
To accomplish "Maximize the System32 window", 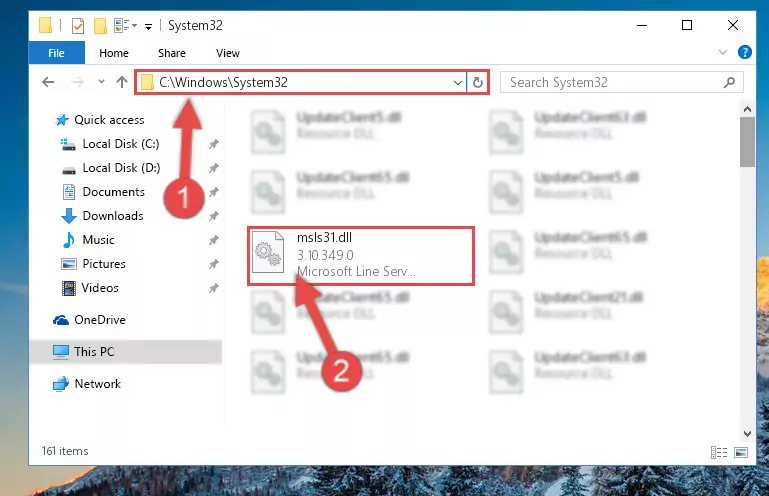I will click(687, 26).
